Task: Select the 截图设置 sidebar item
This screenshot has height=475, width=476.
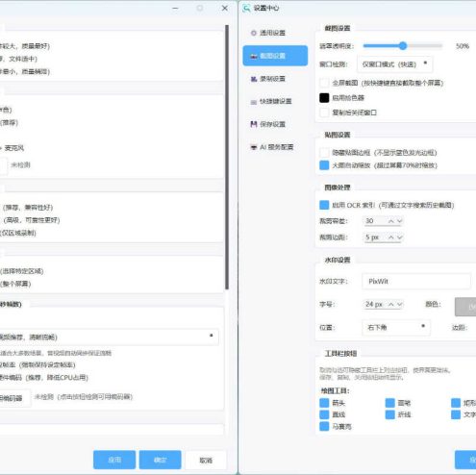Action: point(275,56)
